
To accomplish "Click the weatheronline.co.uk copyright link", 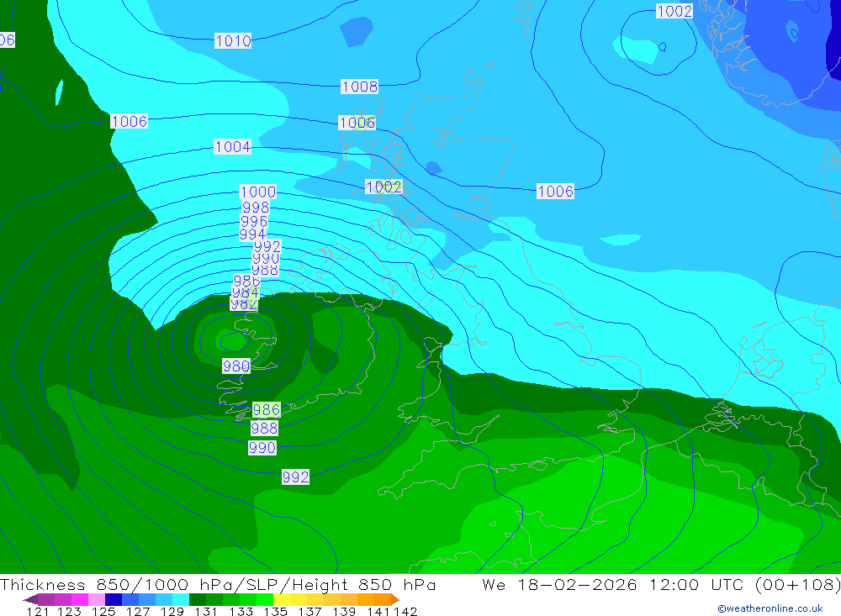I will tap(770, 608).
